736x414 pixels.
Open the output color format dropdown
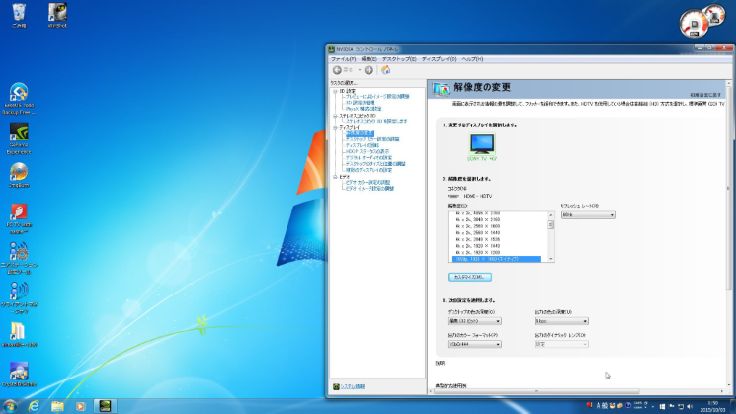click(475, 344)
